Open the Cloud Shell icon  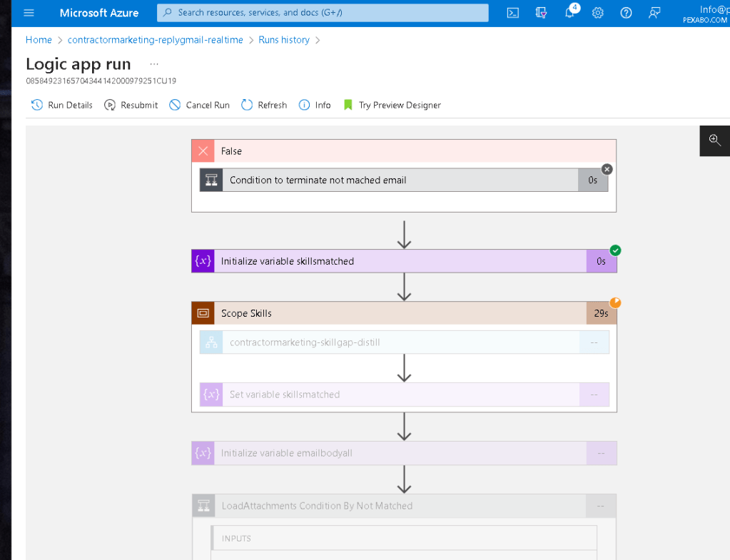[512, 13]
